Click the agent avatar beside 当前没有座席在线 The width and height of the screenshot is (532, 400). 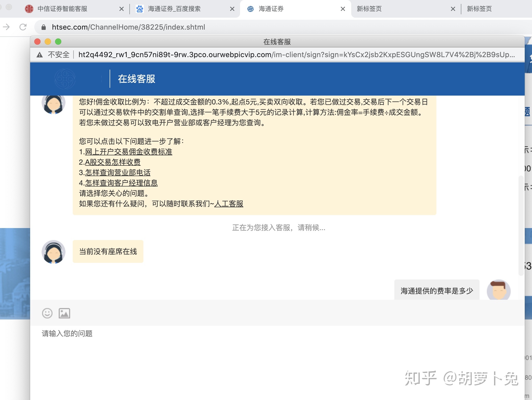click(54, 252)
